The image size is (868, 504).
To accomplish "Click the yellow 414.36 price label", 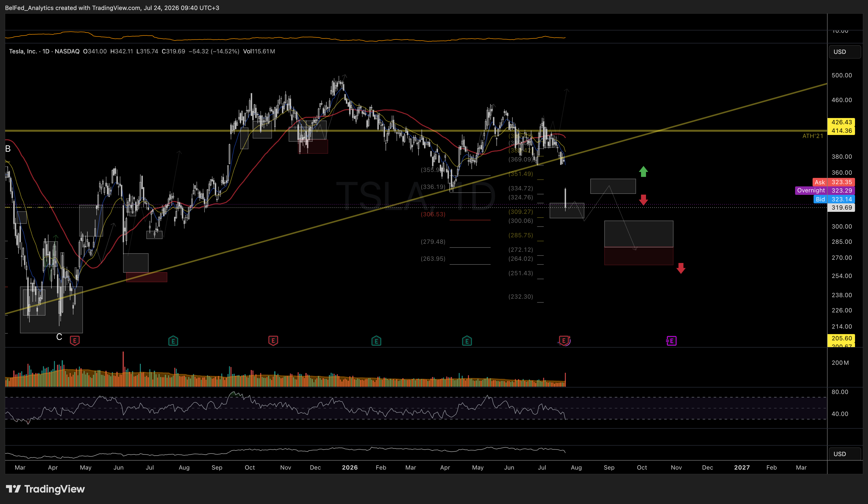I will click(842, 131).
